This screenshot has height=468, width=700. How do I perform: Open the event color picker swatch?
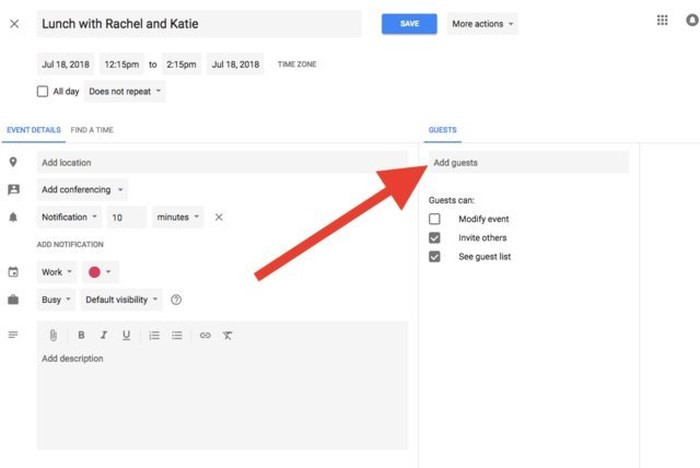point(101,272)
